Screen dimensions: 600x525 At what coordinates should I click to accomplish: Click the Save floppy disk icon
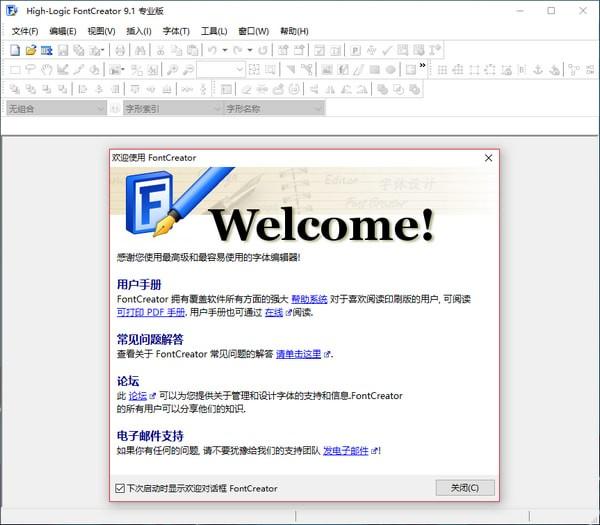63,50
